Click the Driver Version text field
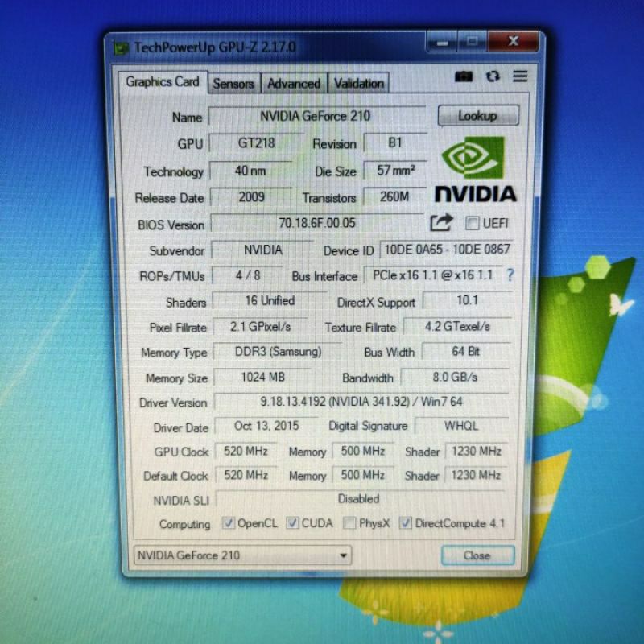The image size is (644, 644). click(x=361, y=401)
